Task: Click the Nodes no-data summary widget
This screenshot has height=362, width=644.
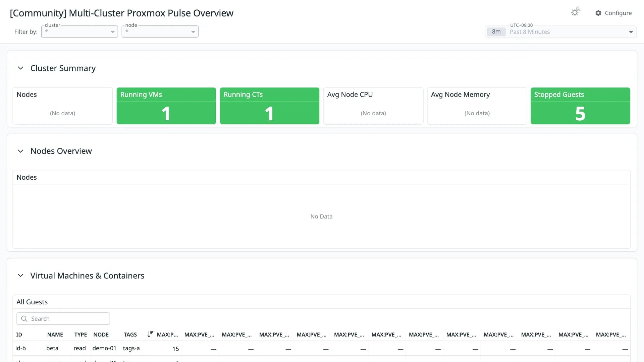Action: click(63, 106)
